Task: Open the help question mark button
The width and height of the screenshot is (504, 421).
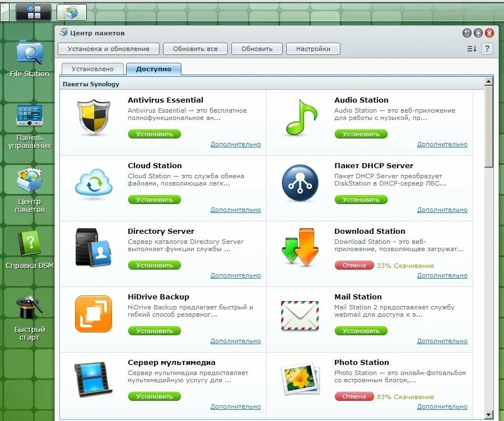Action: coord(487,49)
